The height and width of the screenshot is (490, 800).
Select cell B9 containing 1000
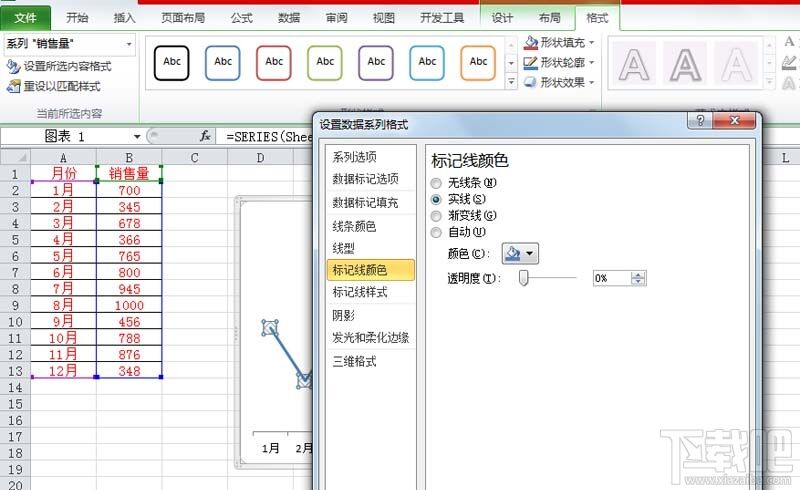coord(129,305)
